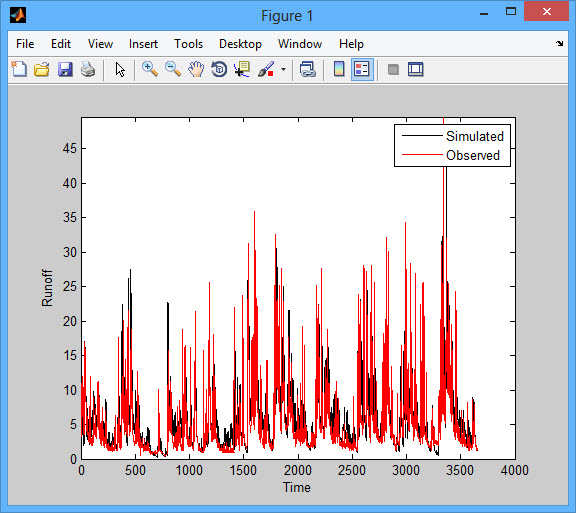Image resolution: width=576 pixels, height=513 pixels.
Task: Activate the Zoom In magnifier tool
Action: click(150, 69)
